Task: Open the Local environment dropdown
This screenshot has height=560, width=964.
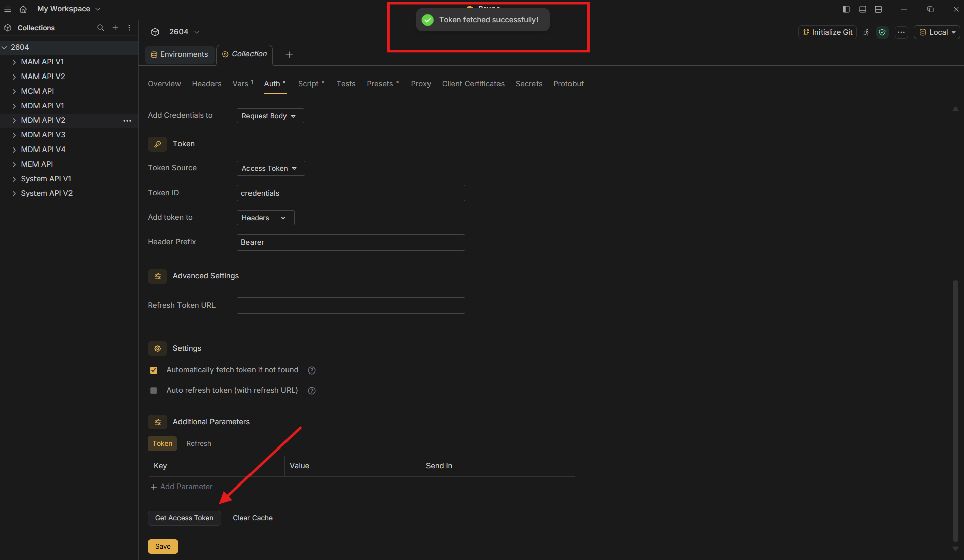Action: pyautogui.click(x=937, y=32)
